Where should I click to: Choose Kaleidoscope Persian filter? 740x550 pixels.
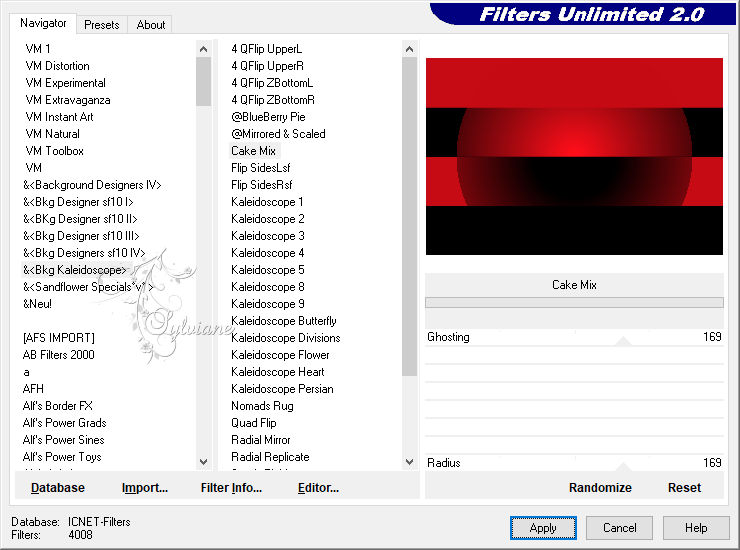(282, 389)
